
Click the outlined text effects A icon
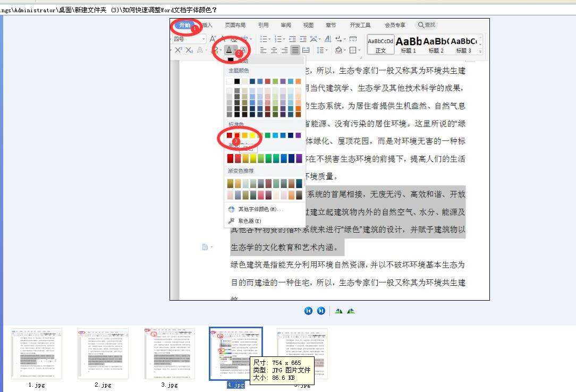point(200,50)
